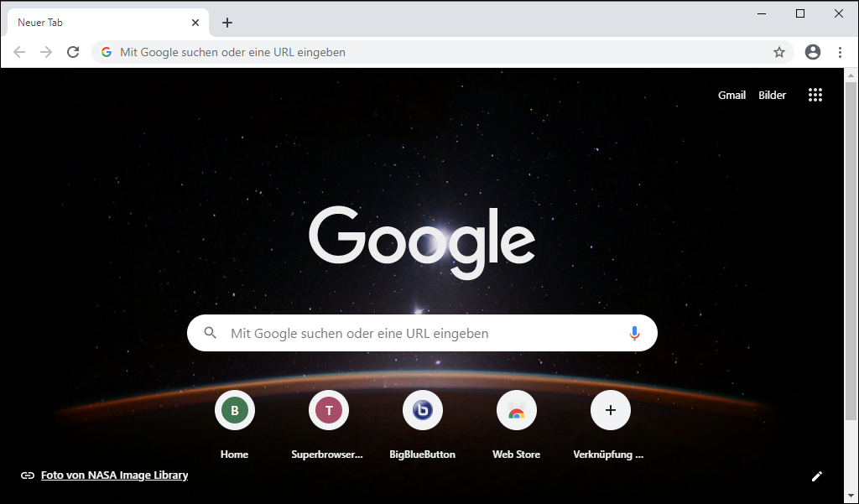The height and width of the screenshot is (504, 859).
Task: Click the browser reload button
Action: [73, 52]
